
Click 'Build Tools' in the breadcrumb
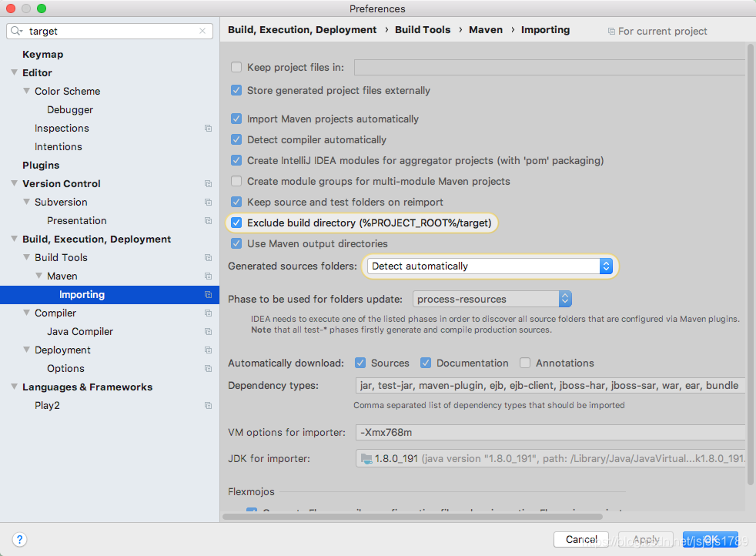point(423,30)
